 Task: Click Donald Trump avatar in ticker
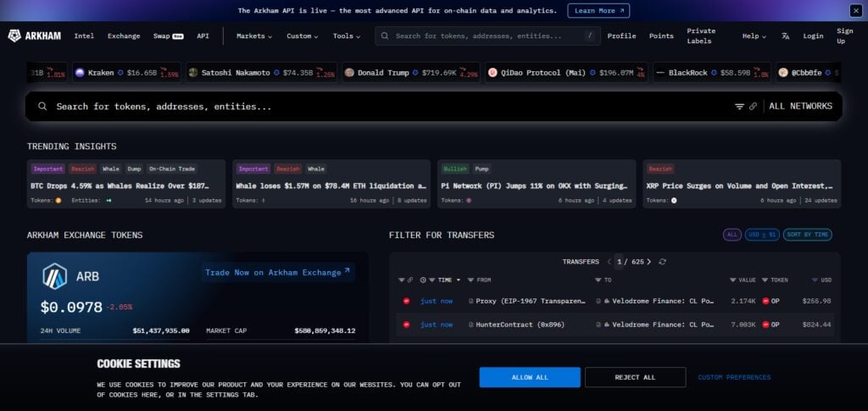(349, 73)
